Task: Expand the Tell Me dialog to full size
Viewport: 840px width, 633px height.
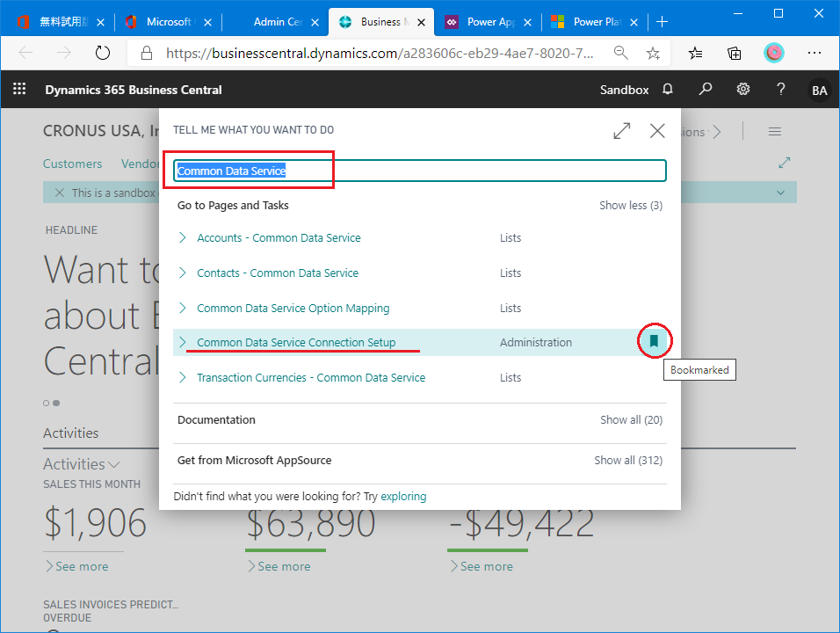Action: [x=622, y=131]
